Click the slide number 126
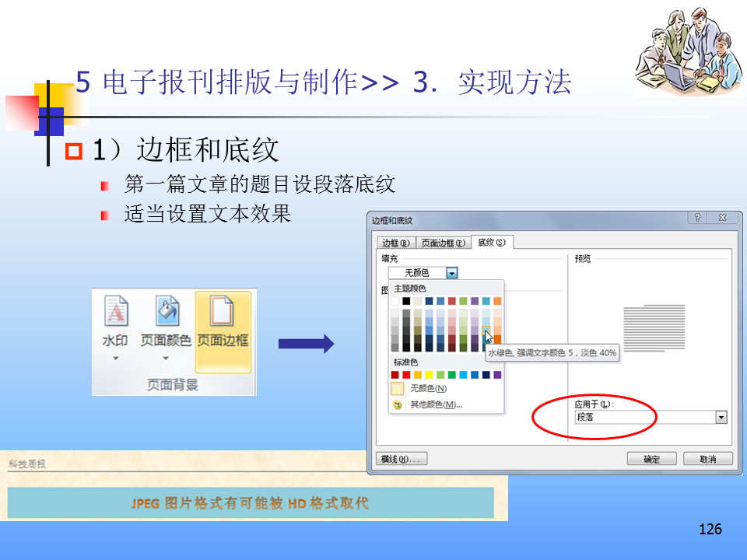Screen dimensions: 747x560 click(710, 529)
